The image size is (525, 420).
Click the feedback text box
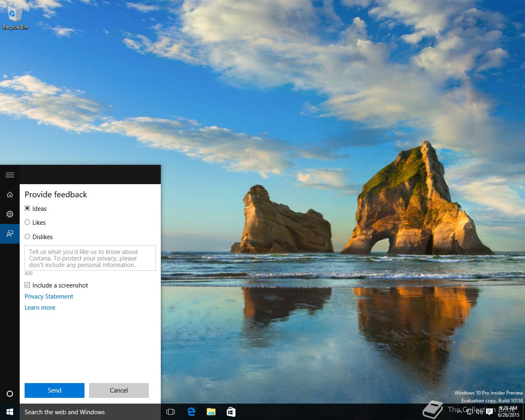point(90,258)
